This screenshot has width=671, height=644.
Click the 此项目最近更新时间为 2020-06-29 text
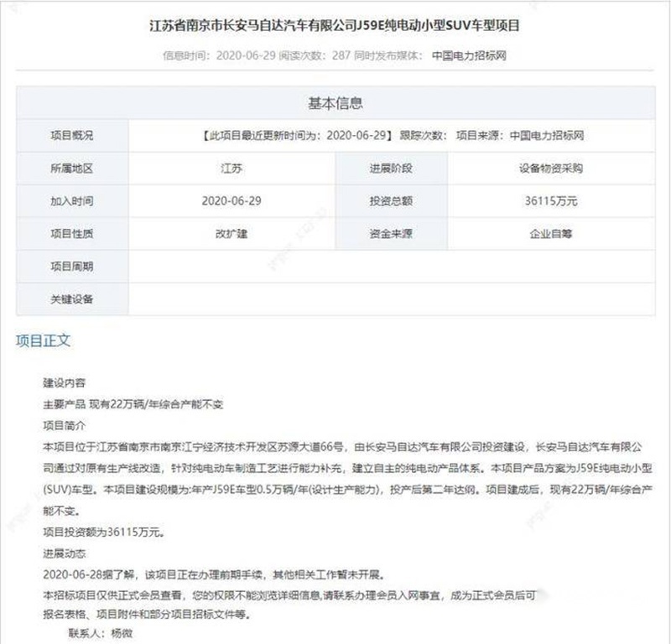[x=298, y=136]
